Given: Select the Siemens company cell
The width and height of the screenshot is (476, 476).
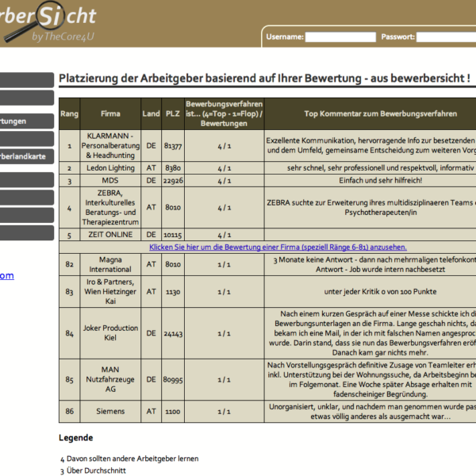Looking at the screenshot, I should coord(110,411).
